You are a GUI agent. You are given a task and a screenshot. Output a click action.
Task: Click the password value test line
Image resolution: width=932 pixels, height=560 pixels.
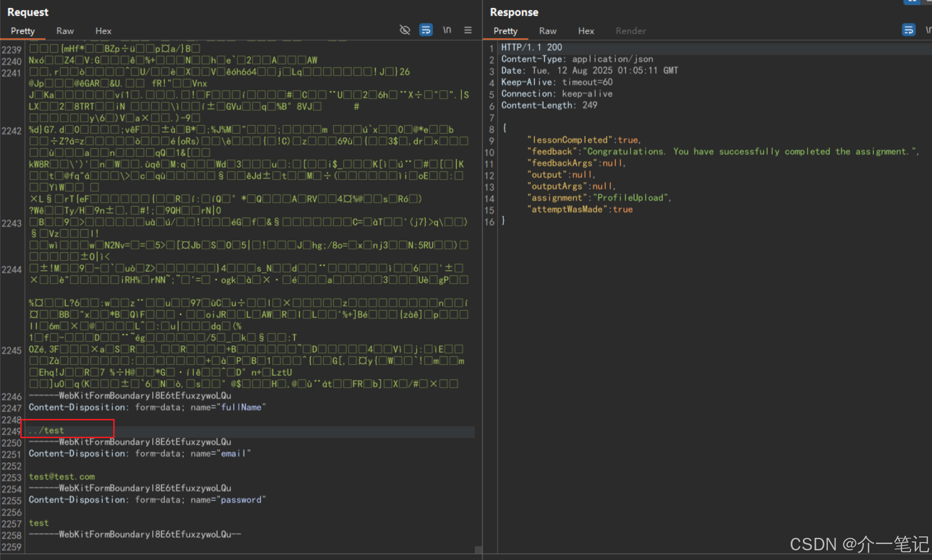[x=39, y=523]
